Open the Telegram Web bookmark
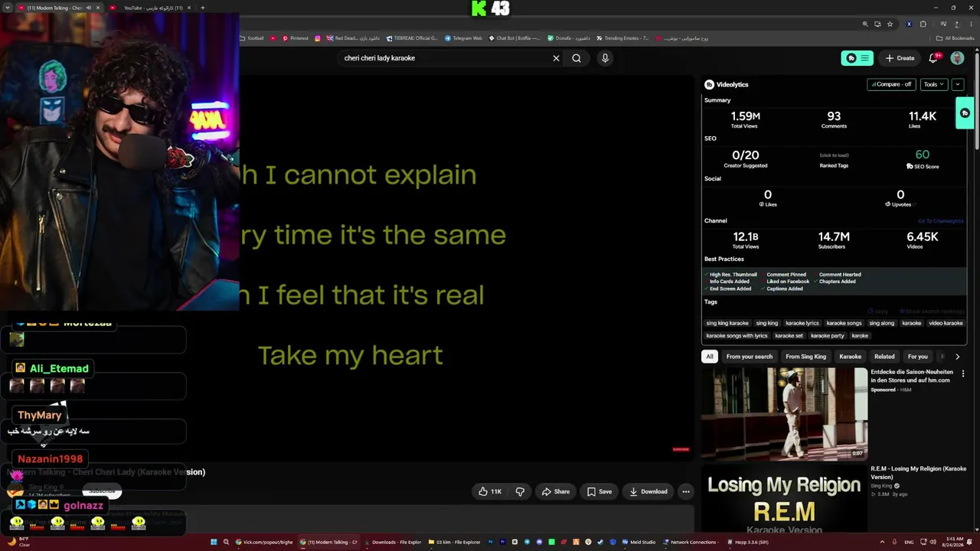The width and height of the screenshot is (980, 551). [464, 38]
